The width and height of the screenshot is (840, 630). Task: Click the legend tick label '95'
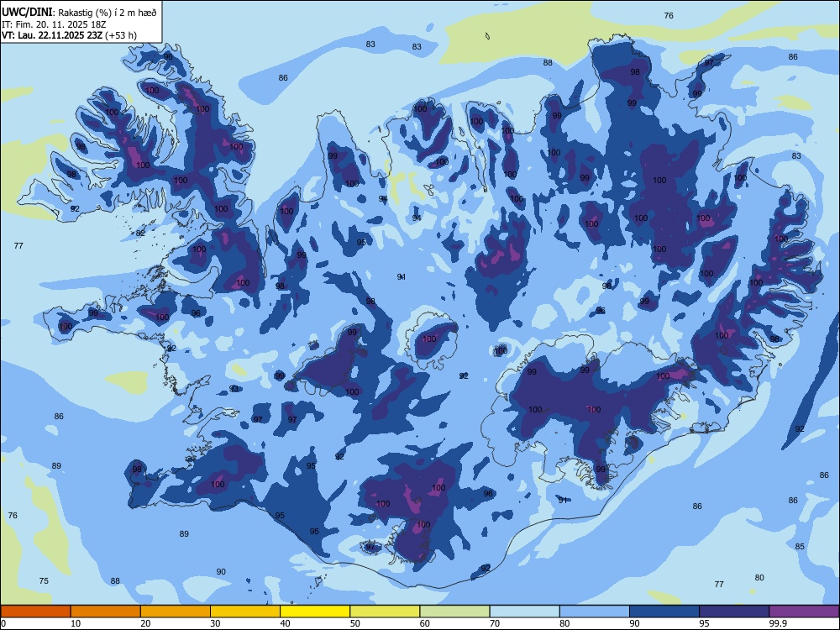pyautogui.click(x=705, y=623)
